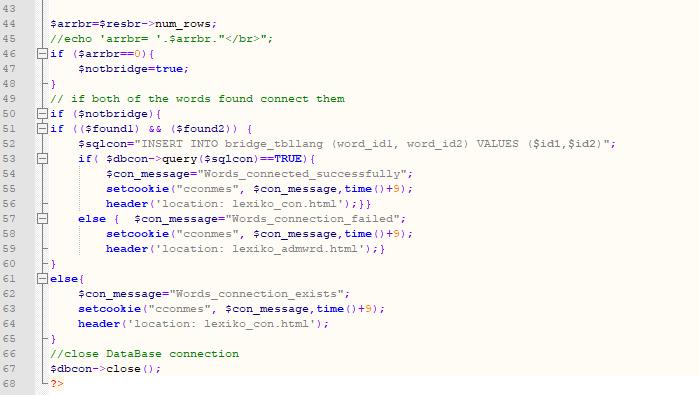Collapse the fold at line 53
699x395 pixels.
coord(42,159)
